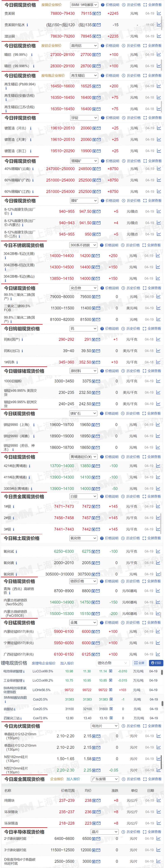This screenshot has width=165, height=868.
Task: Open the 锡精矿 tin dropdown
Action: (x=84, y=161)
